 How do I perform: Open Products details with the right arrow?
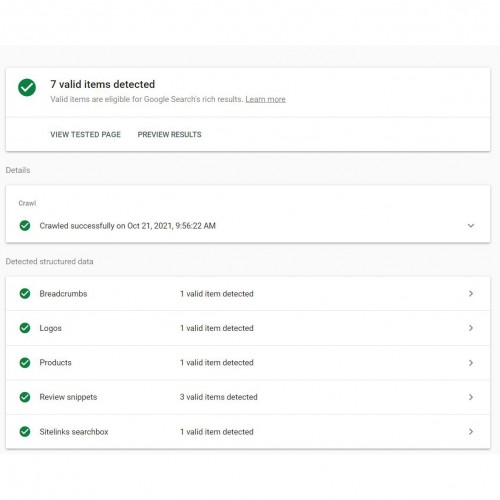click(x=471, y=363)
